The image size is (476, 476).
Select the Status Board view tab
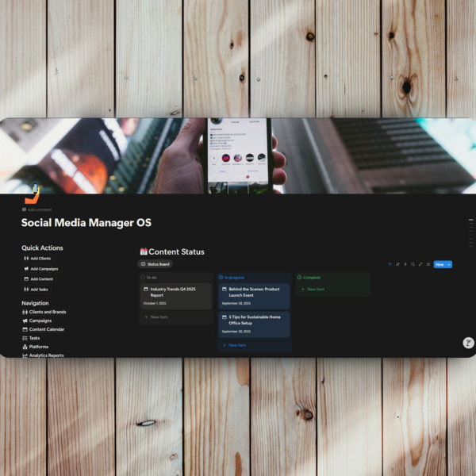click(155, 264)
